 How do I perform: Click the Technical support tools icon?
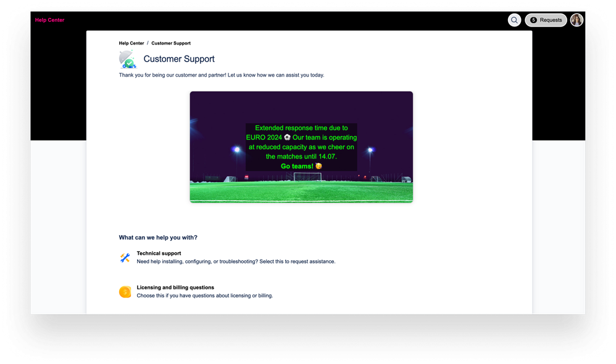[125, 258]
